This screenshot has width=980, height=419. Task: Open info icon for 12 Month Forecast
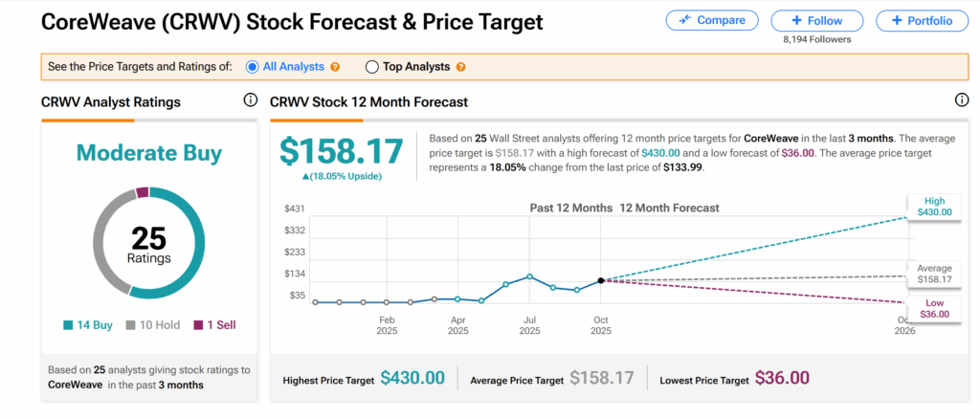(x=962, y=100)
